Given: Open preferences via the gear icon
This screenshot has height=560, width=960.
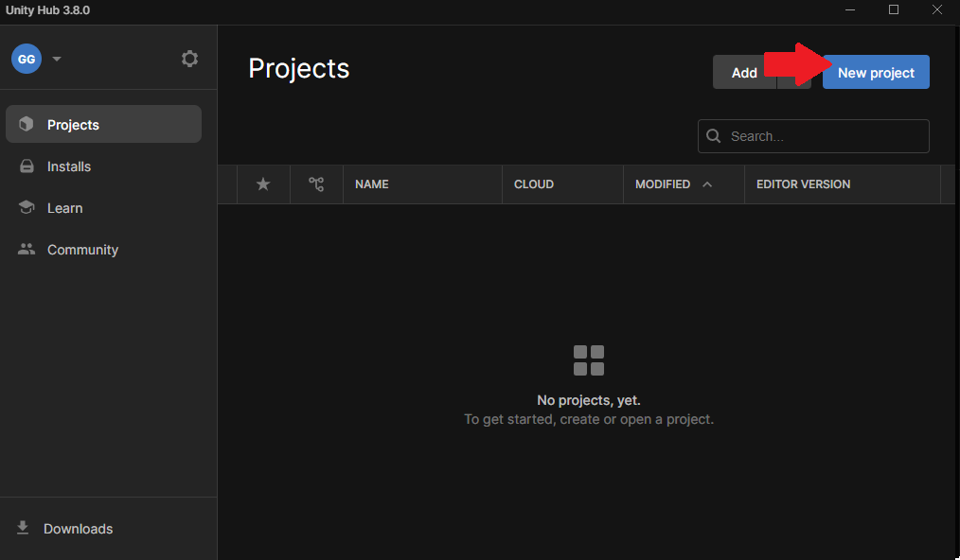Looking at the screenshot, I should (x=189, y=59).
